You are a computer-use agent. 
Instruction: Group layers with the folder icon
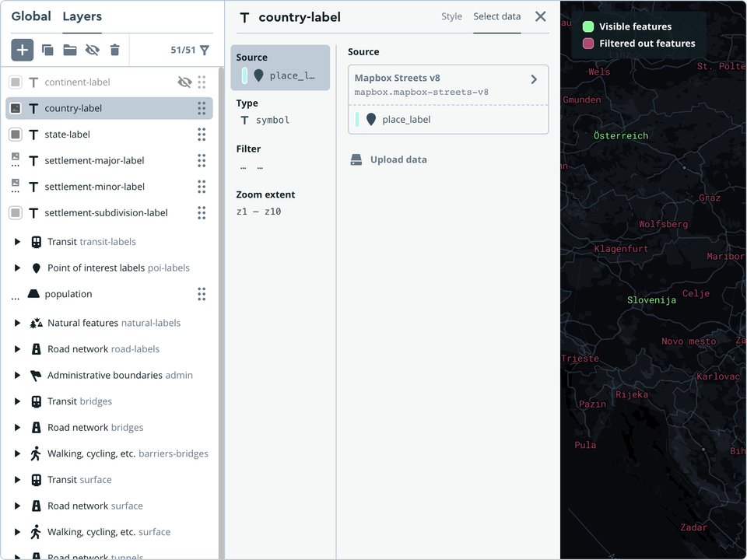[70, 51]
